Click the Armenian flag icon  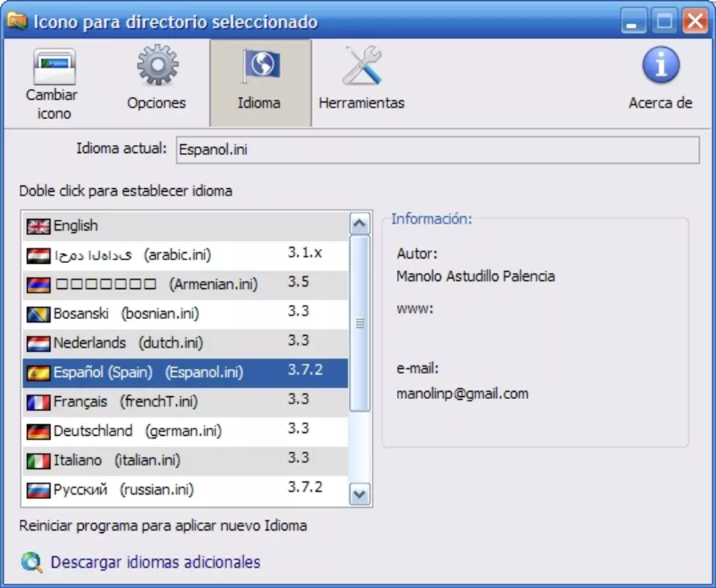coord(38,285)
